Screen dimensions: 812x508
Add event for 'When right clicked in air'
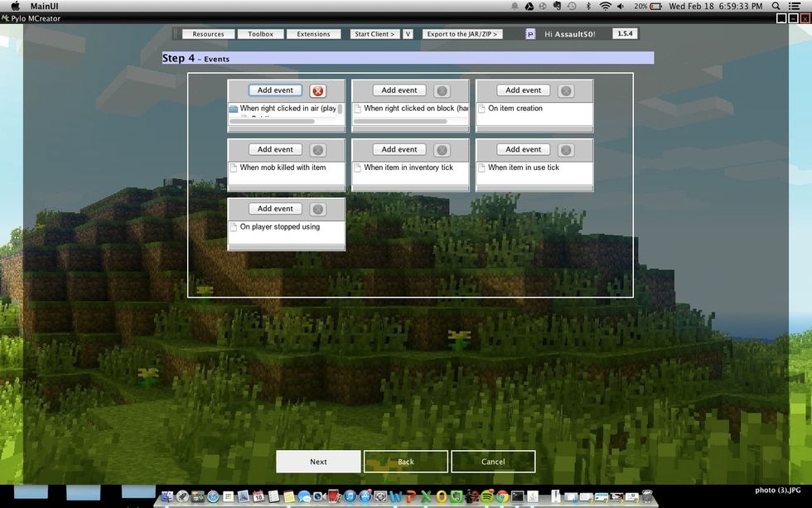point(275,90)
